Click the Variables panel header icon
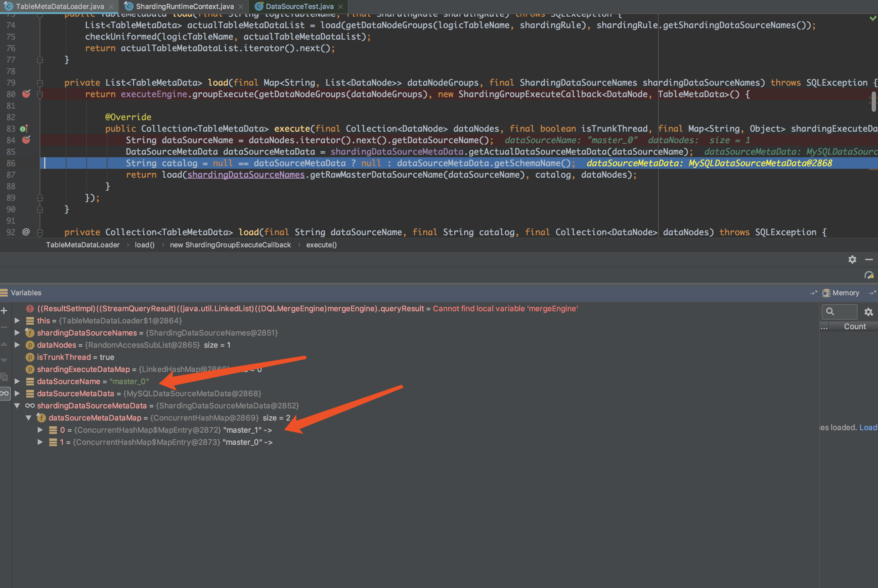This screenshot has height=588, width=878. pos(4,293)
